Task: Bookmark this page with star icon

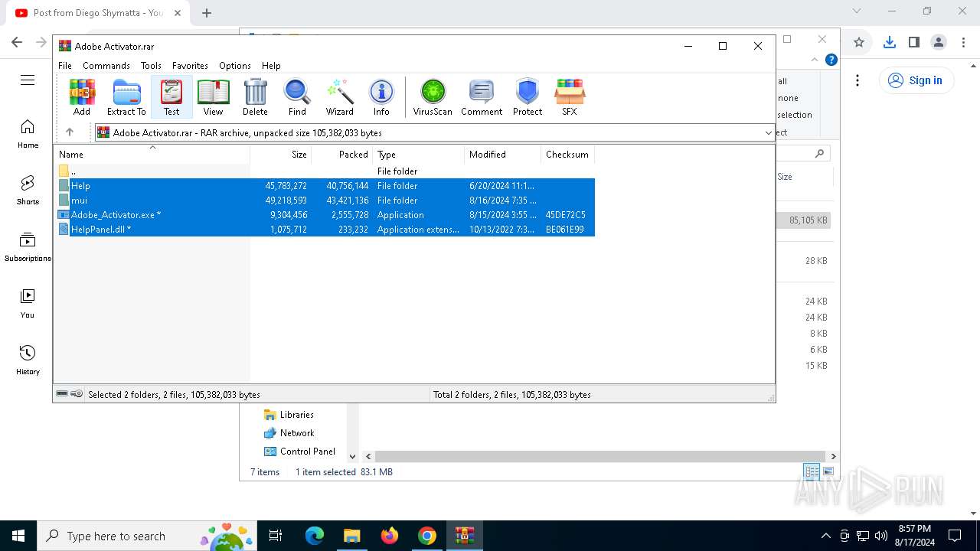Action: (x=859, y=42)
